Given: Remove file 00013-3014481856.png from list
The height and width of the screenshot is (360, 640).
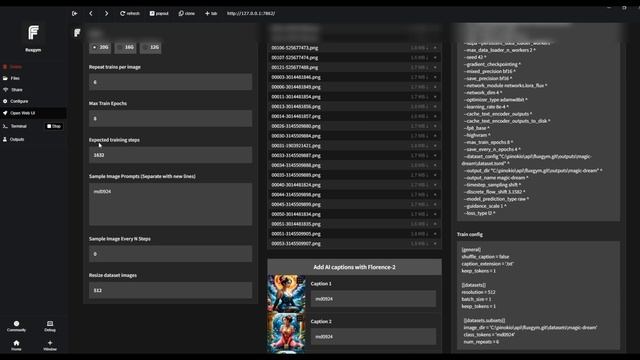Looking at the screenshot, I should 435,107.
